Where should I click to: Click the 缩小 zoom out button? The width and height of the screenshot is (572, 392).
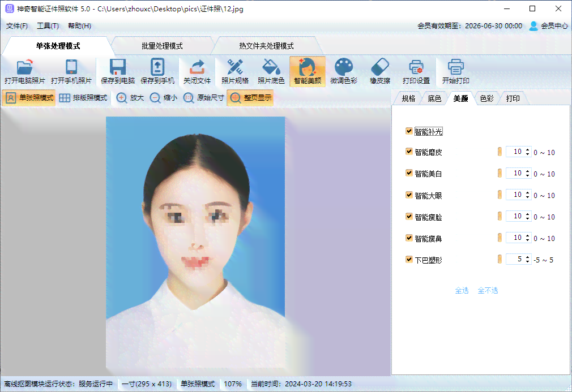click(x=164, y=98)
